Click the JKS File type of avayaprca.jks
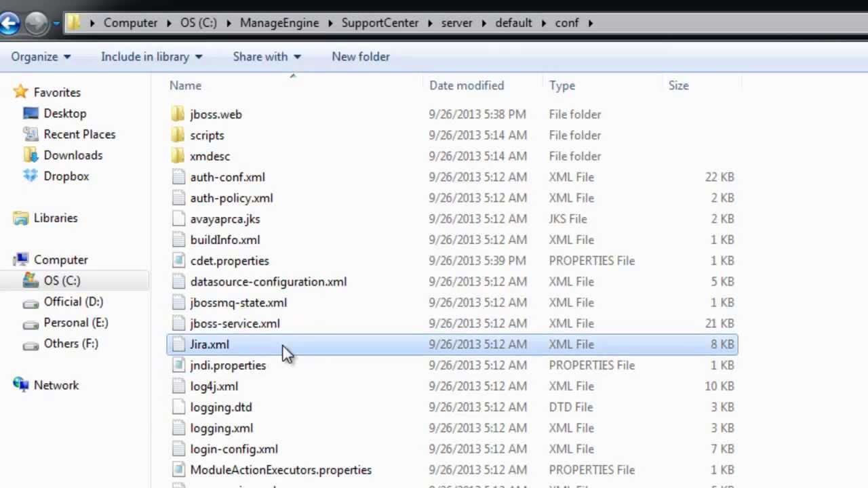 [x=568, y=219]
